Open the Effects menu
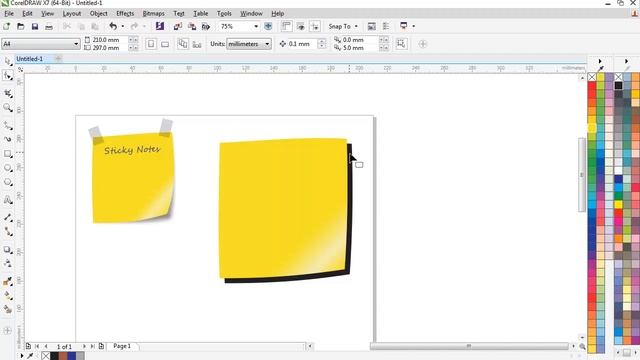 [x=125, y=13]
